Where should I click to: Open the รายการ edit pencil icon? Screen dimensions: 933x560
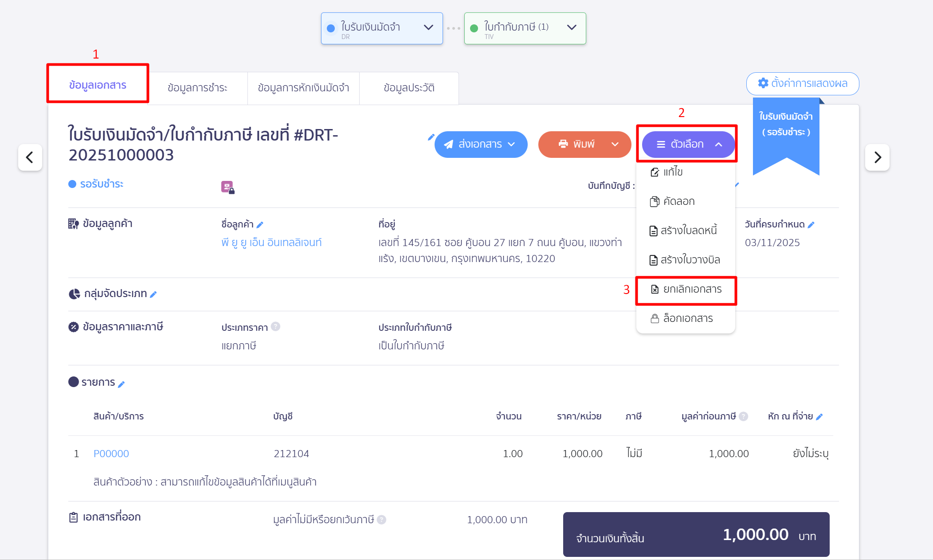[122, 383]
